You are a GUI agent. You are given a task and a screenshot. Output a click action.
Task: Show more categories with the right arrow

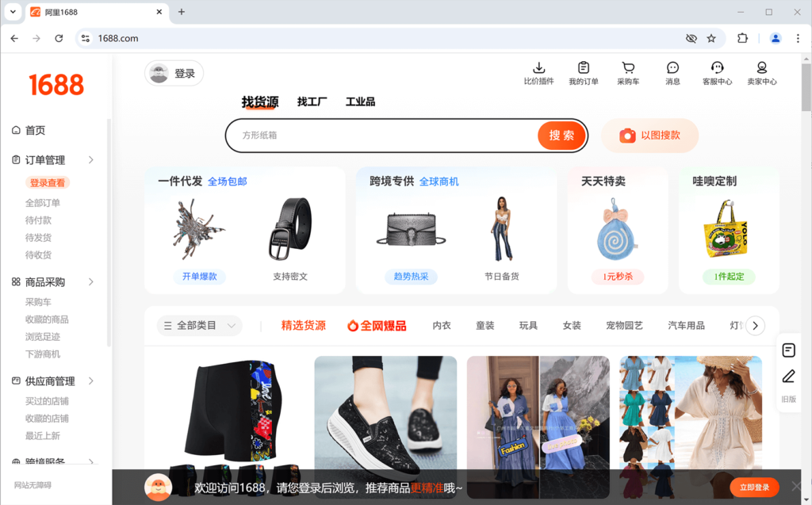pyautogui.click(x=754, y=325)
